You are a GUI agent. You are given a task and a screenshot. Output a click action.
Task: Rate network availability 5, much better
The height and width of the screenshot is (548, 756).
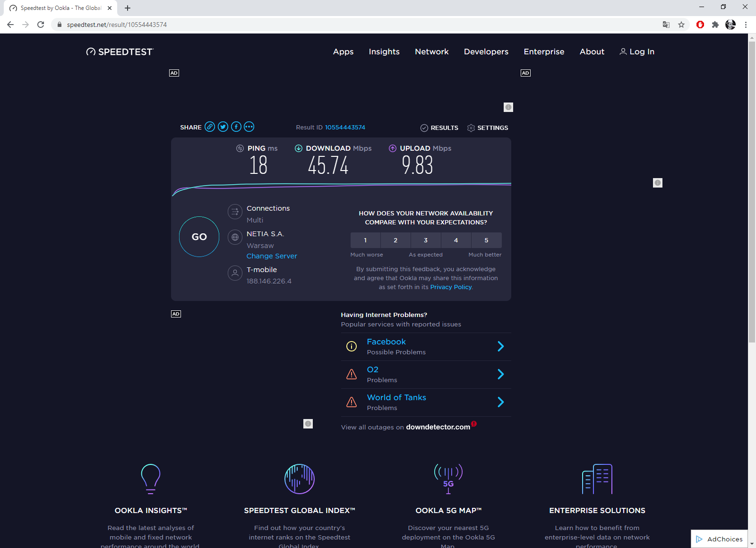click(x=486, y=240)
